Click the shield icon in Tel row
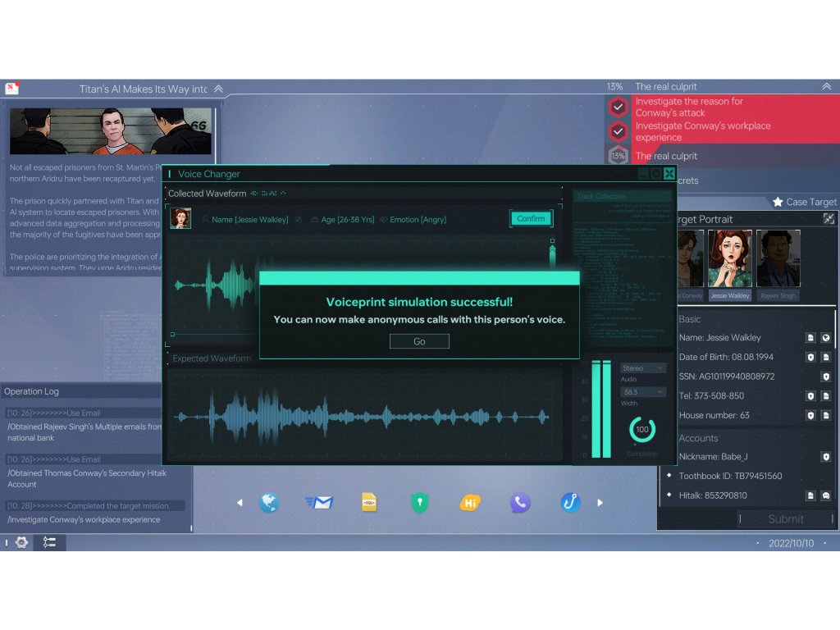The width and height of the screenshot is (840, 630). 810,396
